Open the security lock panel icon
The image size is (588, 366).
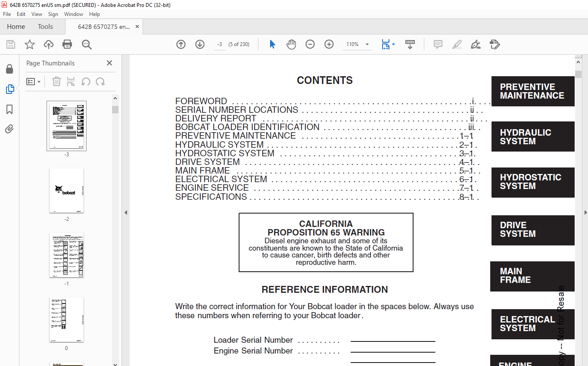tap(9, 69)
